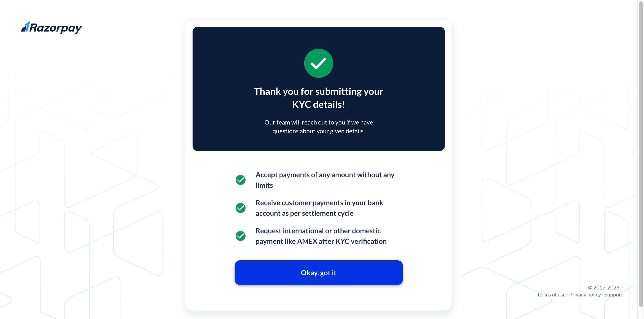This screenshot has width=644, height=319.
Task: Click the large green success checkmark
Action: pyautogui.click(x=318, y=63)
